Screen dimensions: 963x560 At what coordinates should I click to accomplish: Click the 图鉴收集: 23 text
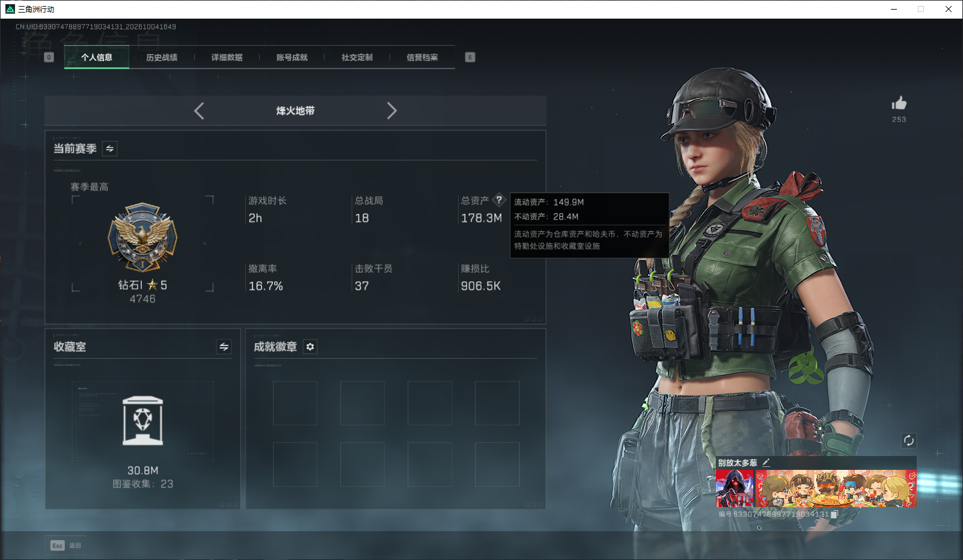(143, 484)
